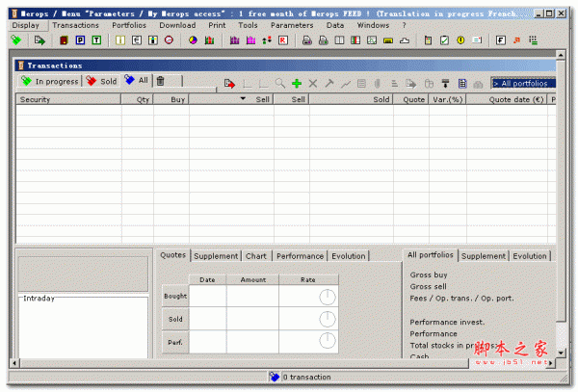Open the Chart tab
Screen dimensions: 578x392
tap(256, 256)
